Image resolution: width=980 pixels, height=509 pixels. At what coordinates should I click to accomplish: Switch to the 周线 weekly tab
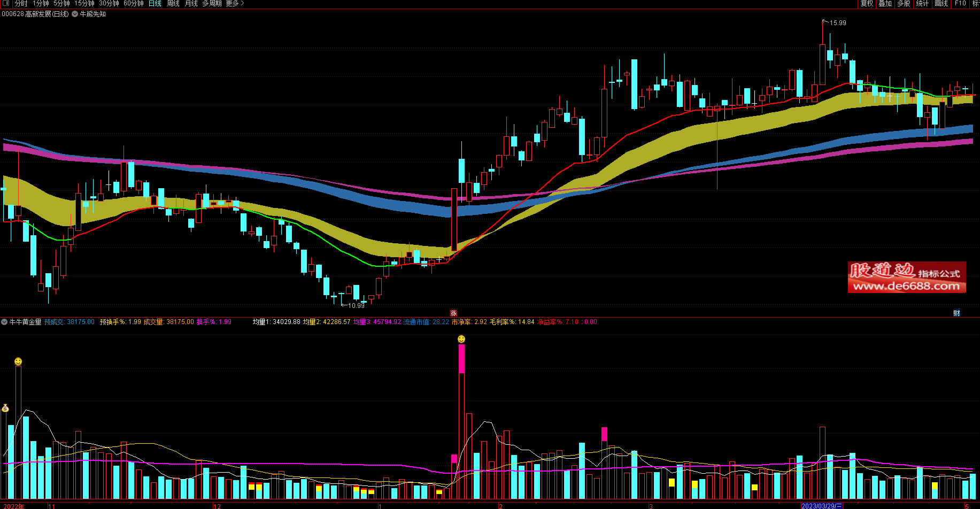pos(173,4)
